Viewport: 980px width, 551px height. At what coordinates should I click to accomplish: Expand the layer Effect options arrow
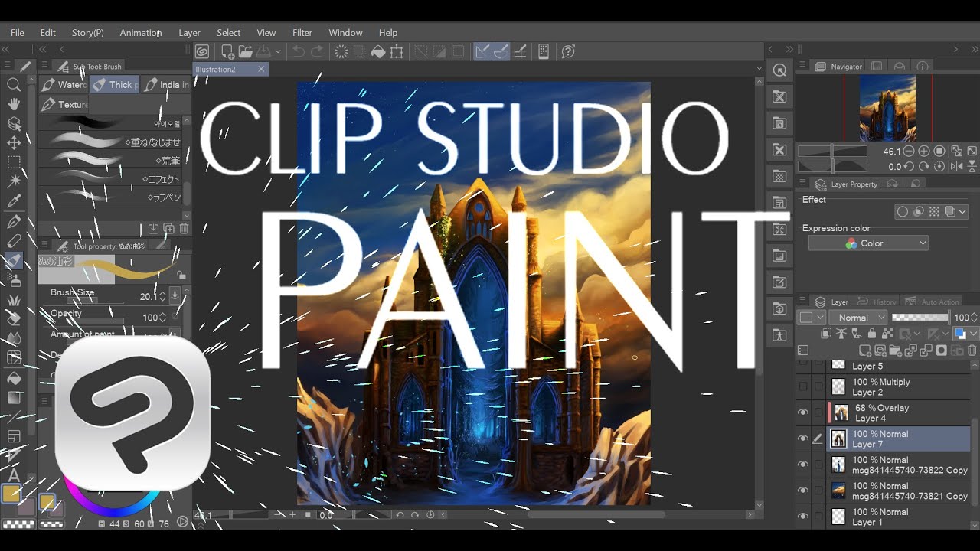(x=962, y=212)
